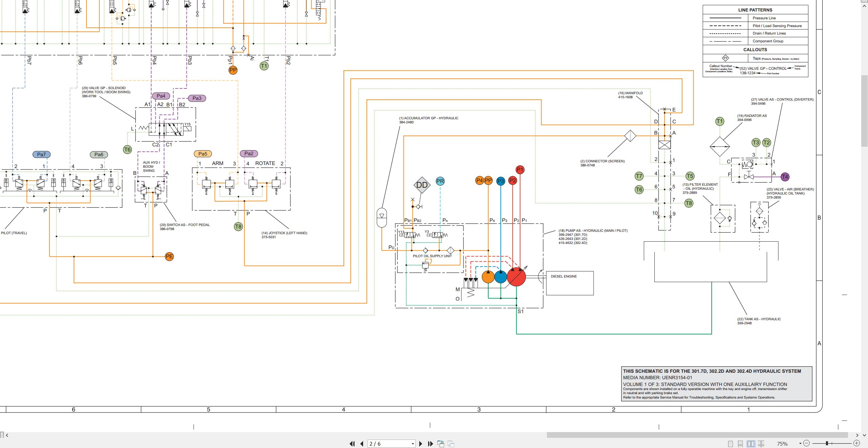This screenshot has height=448, width=868.
Task: Click the DD diamond tap symbol
Action: point(422,185)
